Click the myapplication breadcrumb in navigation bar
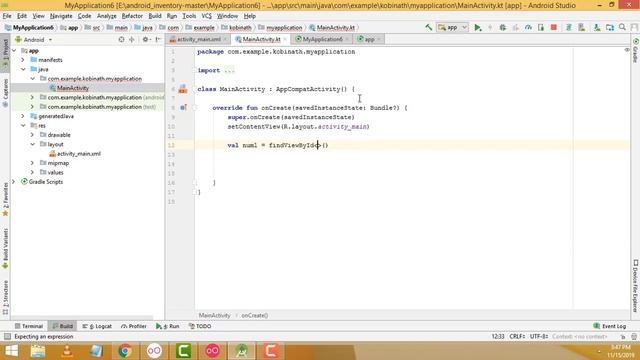The width and height of the screenshot is (640, 360). coord(284,28)
